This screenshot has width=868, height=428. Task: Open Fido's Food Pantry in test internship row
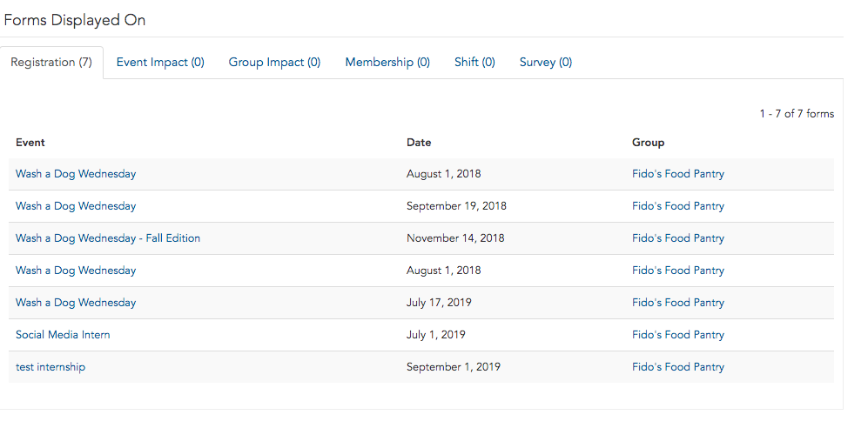pos(678,366)
